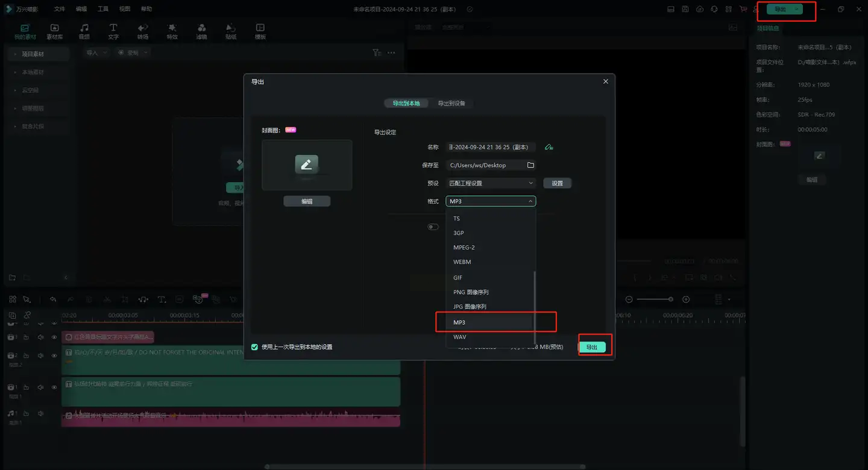This screenshot has height=470, width=868.
Task: Open the 预设 preset dropdown 匹配工程设置
Action: click(x=490, y=183)
